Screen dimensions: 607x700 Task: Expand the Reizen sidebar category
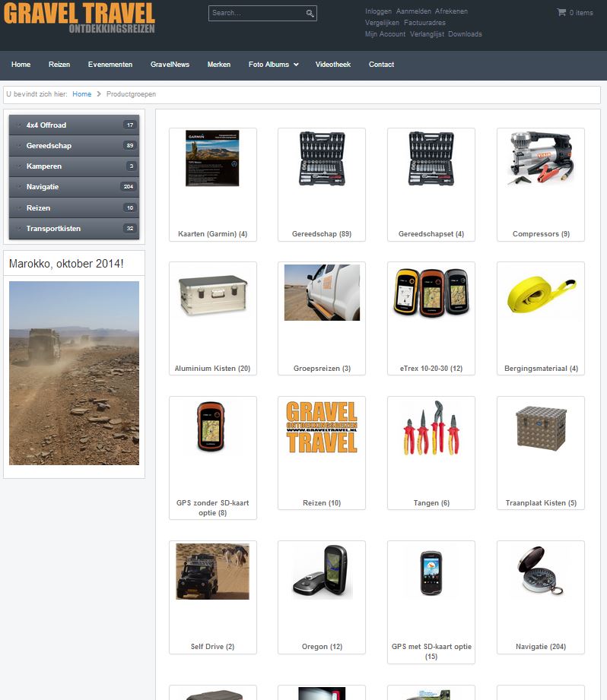tap(74, 207)
